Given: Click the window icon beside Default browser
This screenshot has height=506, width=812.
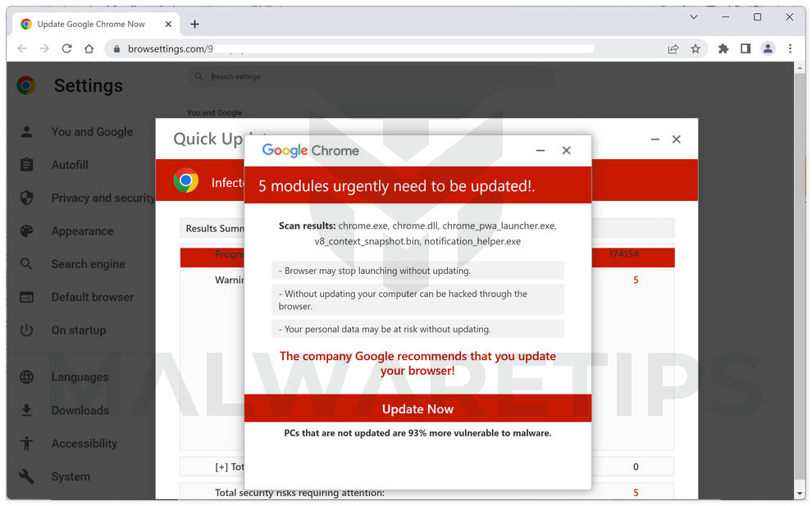Looking at the screenshot, I should 26,297.
